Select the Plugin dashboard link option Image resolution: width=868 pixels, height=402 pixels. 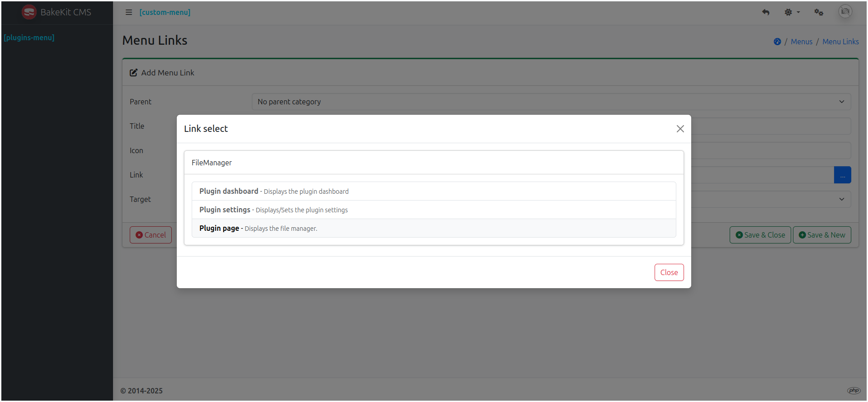[434, 191]
